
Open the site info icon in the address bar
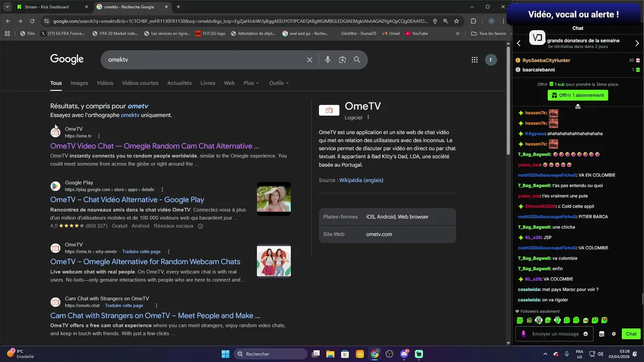tap(47, 21)
